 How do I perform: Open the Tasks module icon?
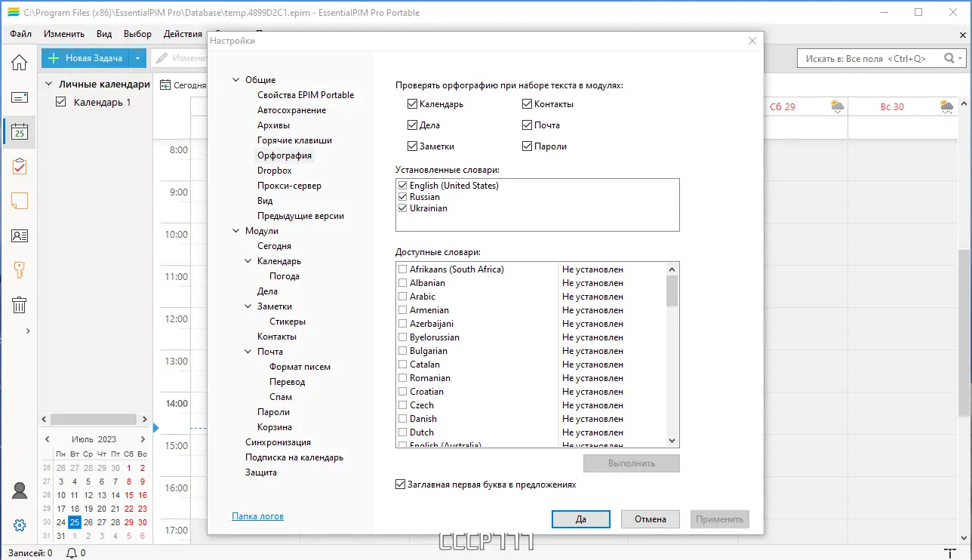(x=19, y=167)
